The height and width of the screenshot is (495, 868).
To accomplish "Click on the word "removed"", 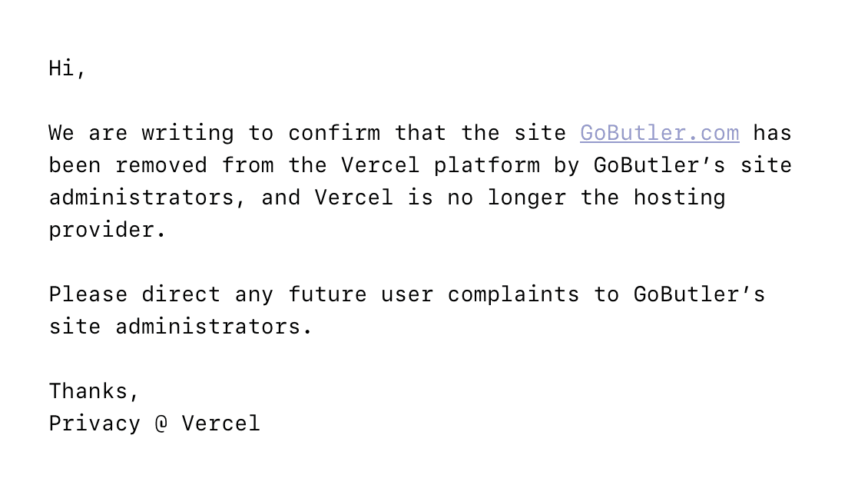I will [x=161, y=165].
